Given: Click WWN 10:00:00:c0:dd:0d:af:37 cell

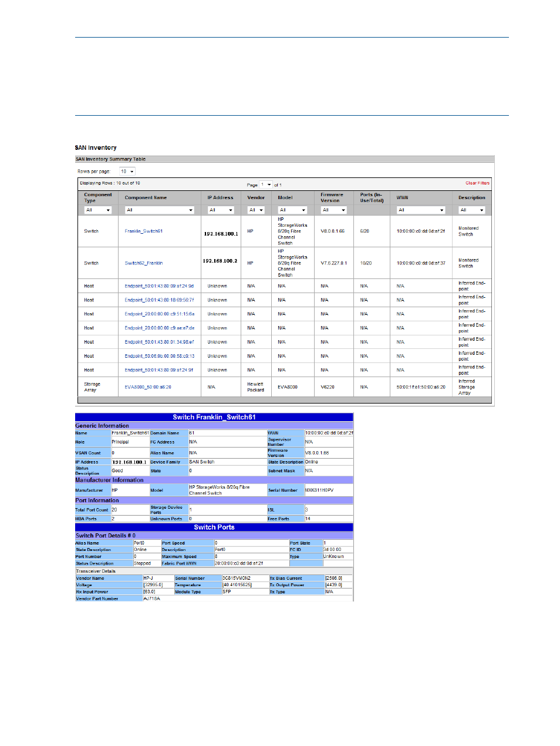Looking at the screenshot, I should coord(421,263).
